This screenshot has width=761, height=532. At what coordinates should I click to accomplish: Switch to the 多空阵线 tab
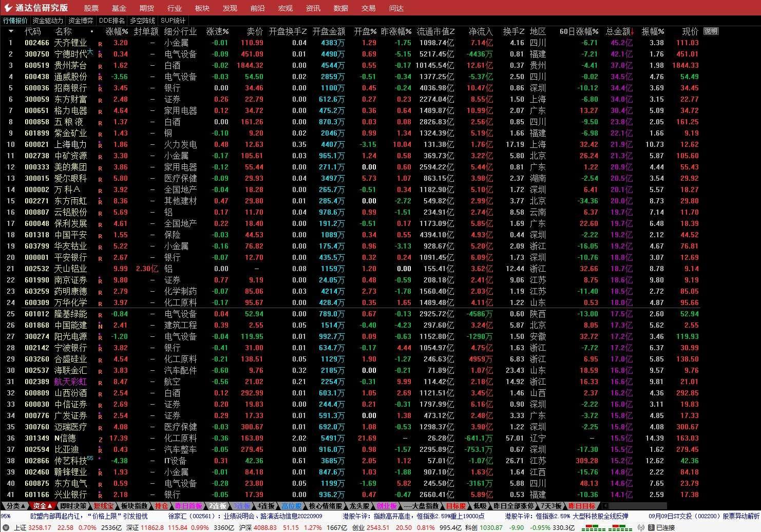pyautogui.click(x=142, y=21)
